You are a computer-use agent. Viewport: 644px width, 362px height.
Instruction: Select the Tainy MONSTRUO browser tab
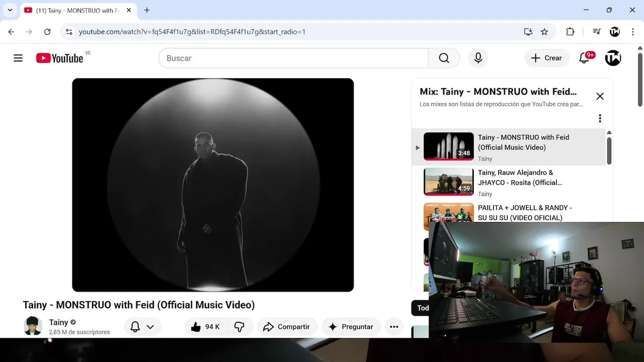(x=78, y=10)
